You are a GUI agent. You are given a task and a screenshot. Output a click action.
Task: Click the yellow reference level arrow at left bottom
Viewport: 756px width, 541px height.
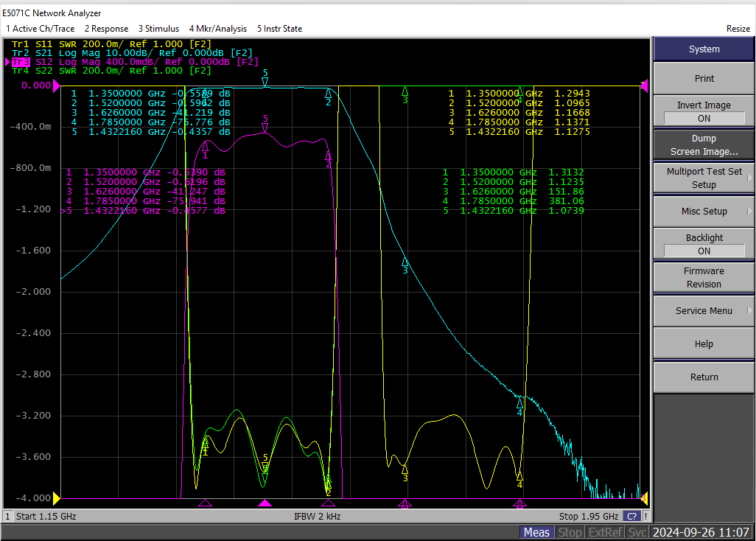pos(57,498)
